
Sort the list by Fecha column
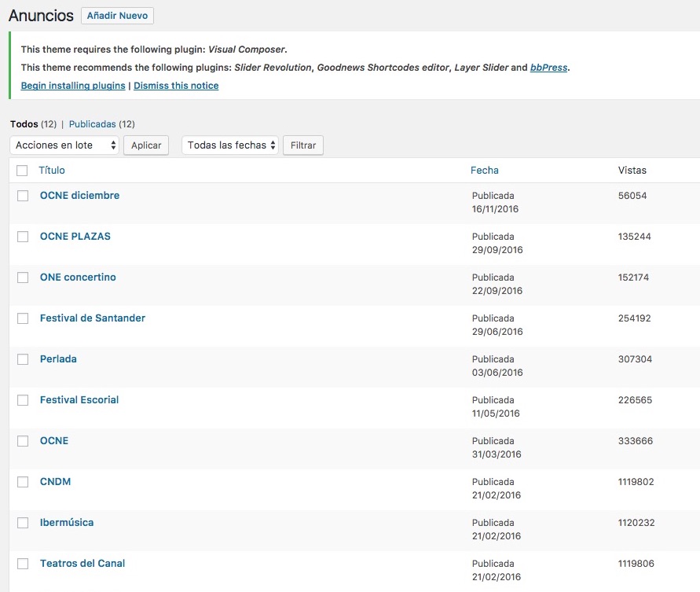click(484, 171)
